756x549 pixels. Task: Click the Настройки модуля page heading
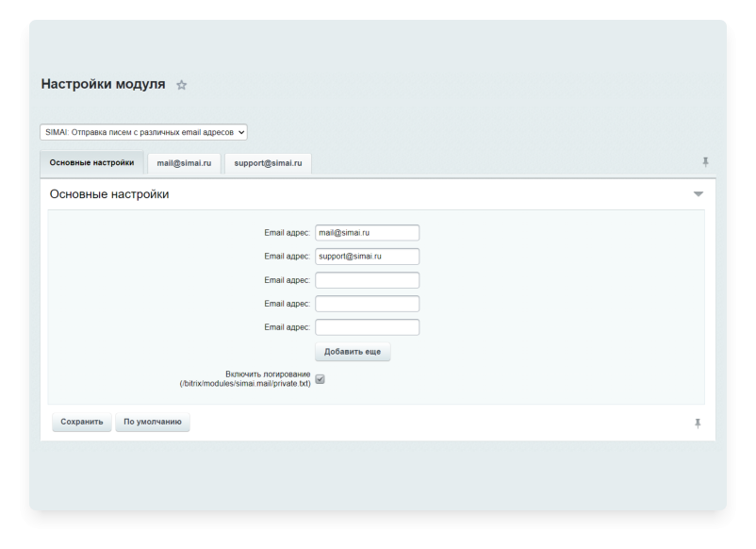(103, 84)
